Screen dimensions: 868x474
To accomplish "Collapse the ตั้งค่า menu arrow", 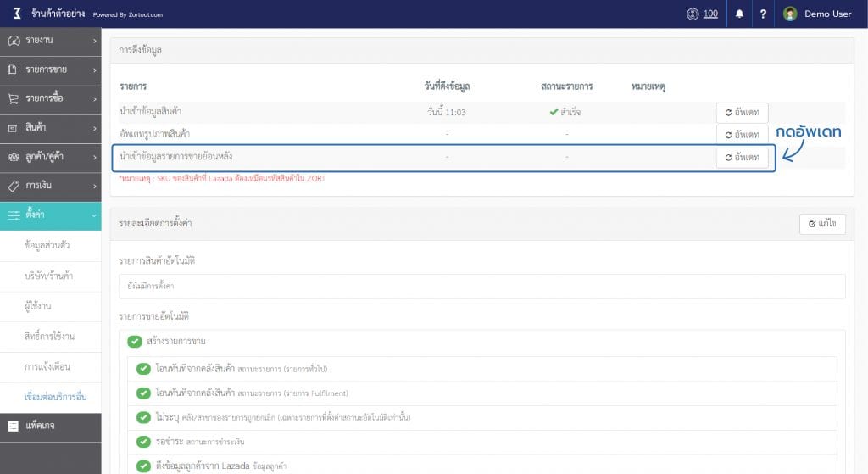I will [94, 215].
